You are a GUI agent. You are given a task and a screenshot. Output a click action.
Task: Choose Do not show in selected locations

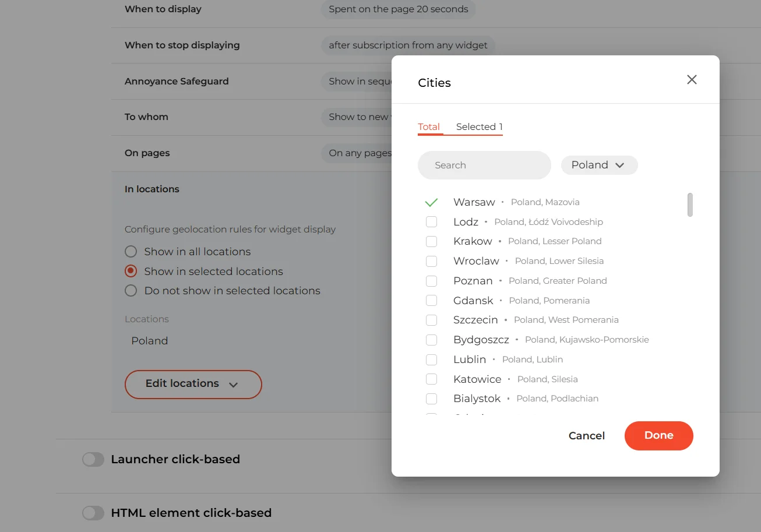[x=131, y=291]
